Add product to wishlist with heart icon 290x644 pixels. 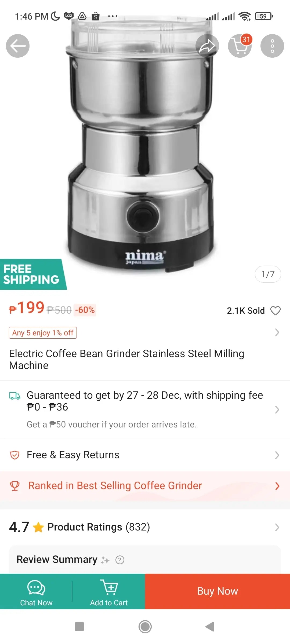click(x=275, y=310)
